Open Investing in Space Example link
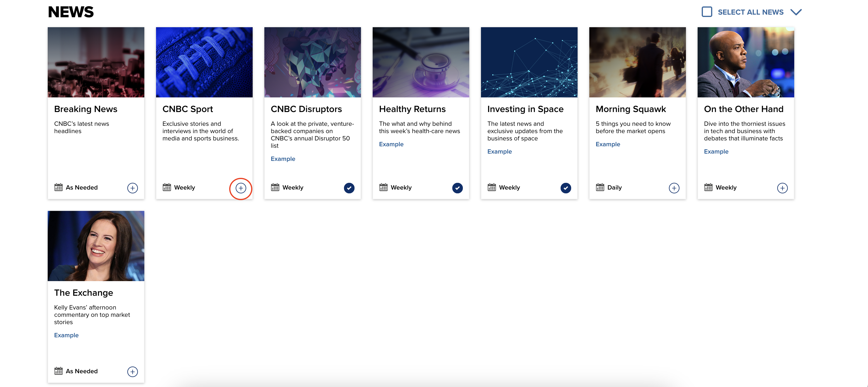The width and height of the screenshot is (868, 387). 499,152
